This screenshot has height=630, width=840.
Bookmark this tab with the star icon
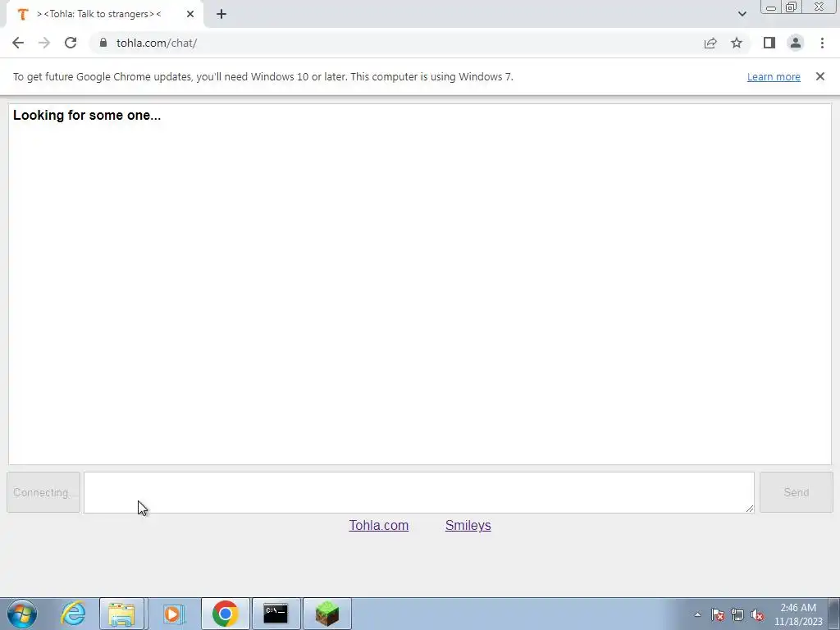(x=737, y=43)
